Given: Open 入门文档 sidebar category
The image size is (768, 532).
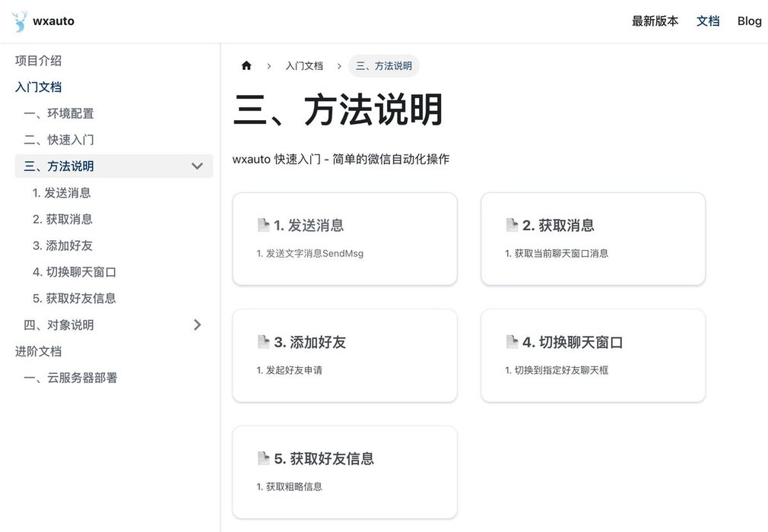Looking at the screenshot, I should point(38,87).
